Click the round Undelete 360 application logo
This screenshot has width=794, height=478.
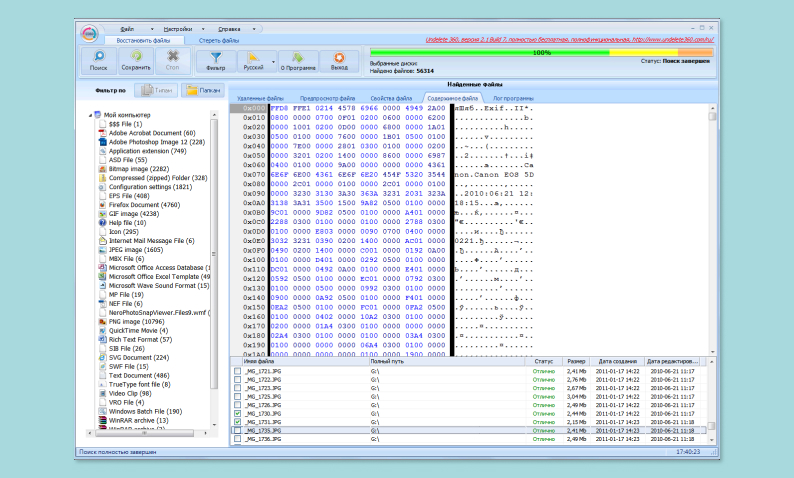point(90,33)
